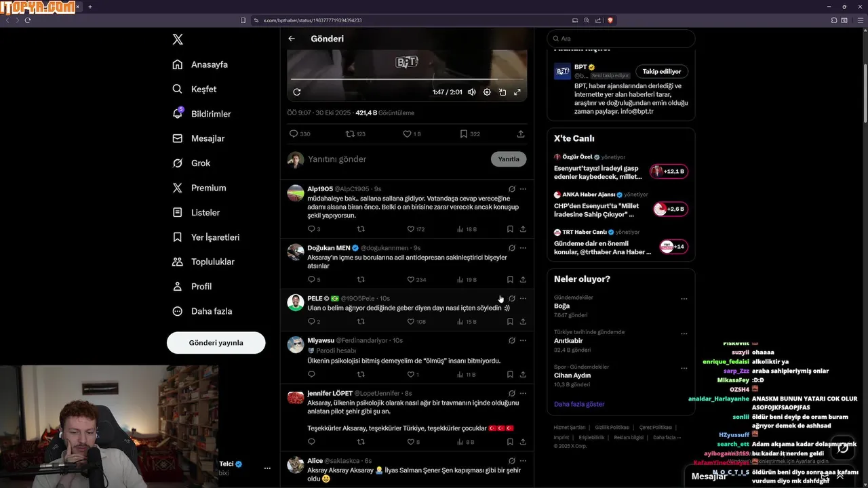Open Gizlilik Politikası footer link

(x=612, y=428)
